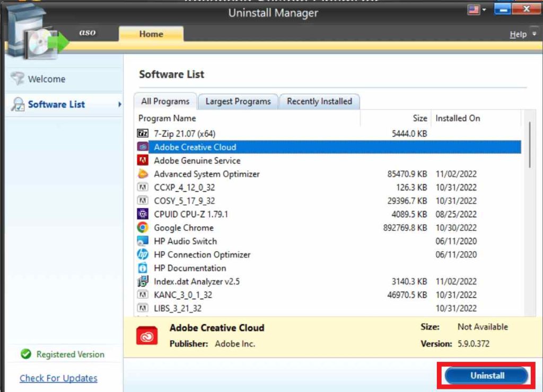This screenshot has width=543, height=392.
Task: Click the 5444.0 KB size value
Action: coord(409,133)
